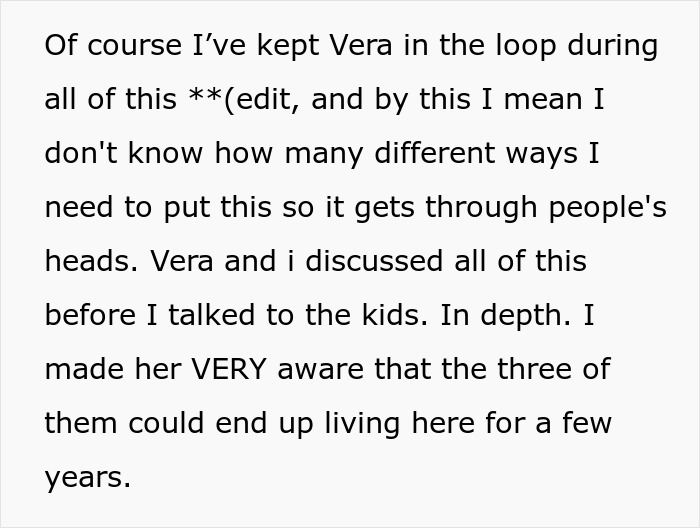Click the word "aware"

[x=321, y=371]
